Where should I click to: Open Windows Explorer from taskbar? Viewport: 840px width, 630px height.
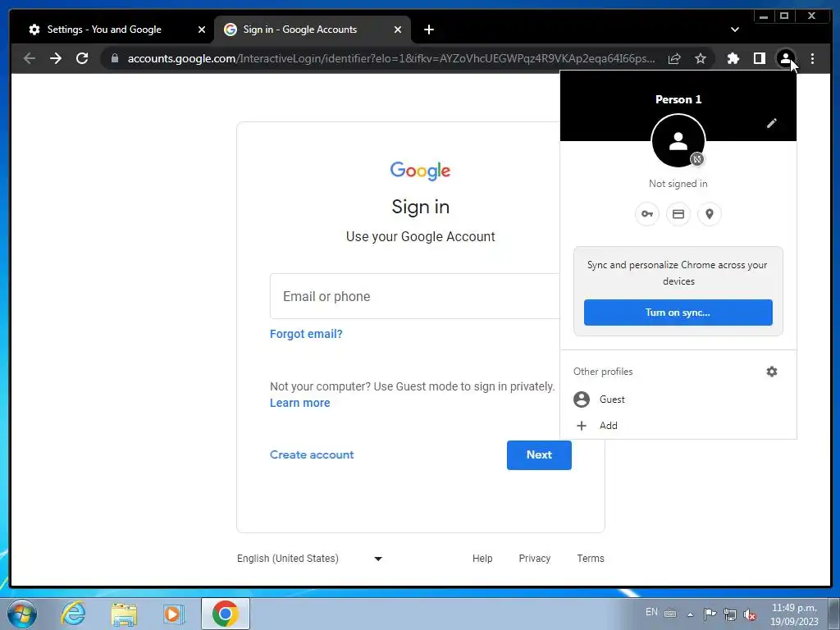(x=124, y=614)
